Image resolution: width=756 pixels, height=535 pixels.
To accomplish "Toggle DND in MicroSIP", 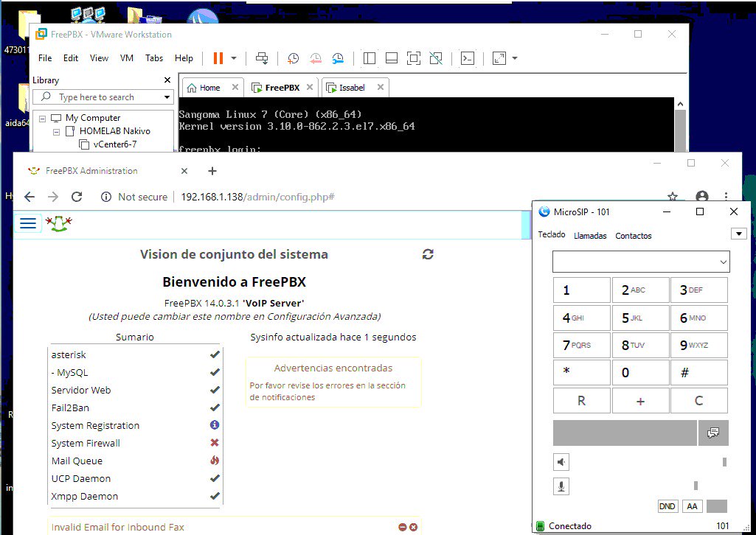I will pyautogui.click(x=667, y=506).
